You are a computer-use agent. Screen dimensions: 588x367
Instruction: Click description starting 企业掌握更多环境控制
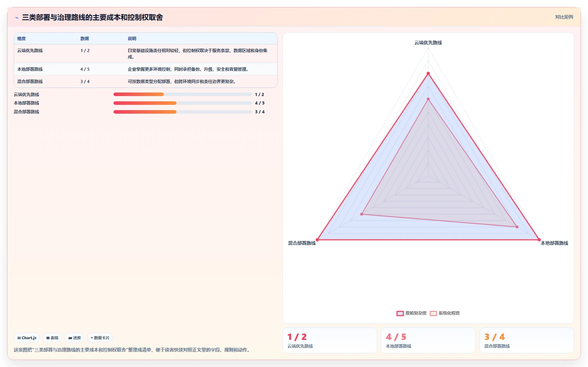(189, 69)
